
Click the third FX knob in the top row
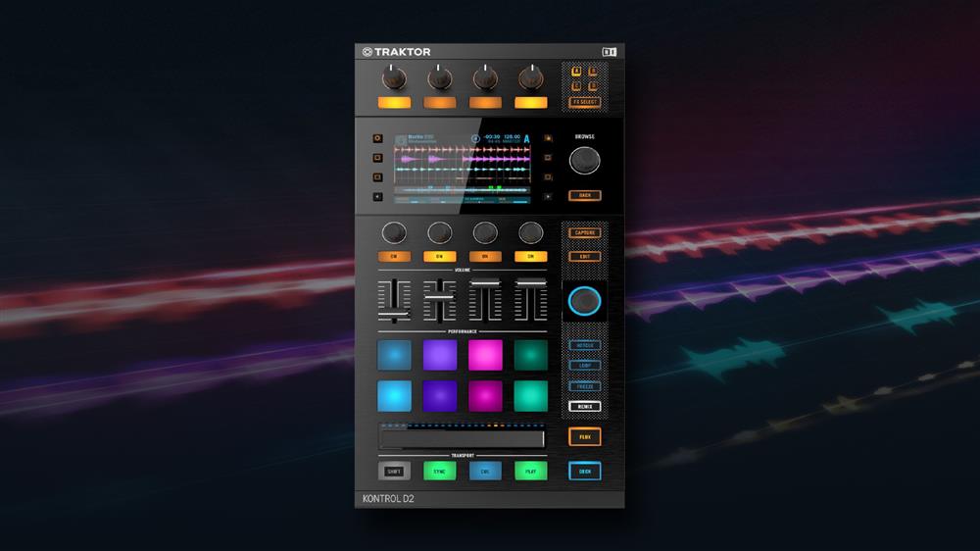(x=485, y=78)
